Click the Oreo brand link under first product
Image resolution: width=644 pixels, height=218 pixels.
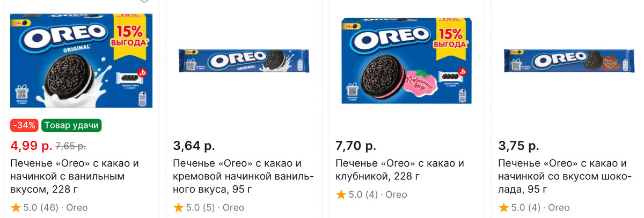(77, 207)
